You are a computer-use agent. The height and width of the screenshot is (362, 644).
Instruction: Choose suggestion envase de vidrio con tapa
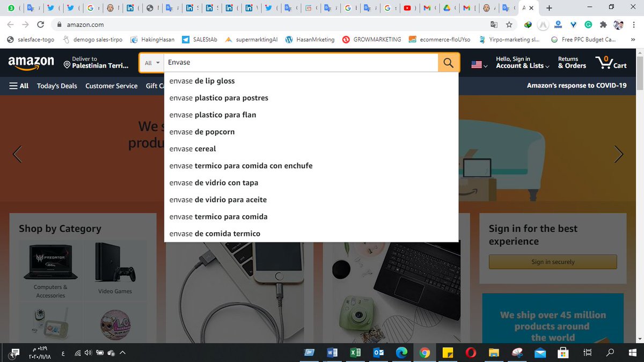(x=311, y=183)
